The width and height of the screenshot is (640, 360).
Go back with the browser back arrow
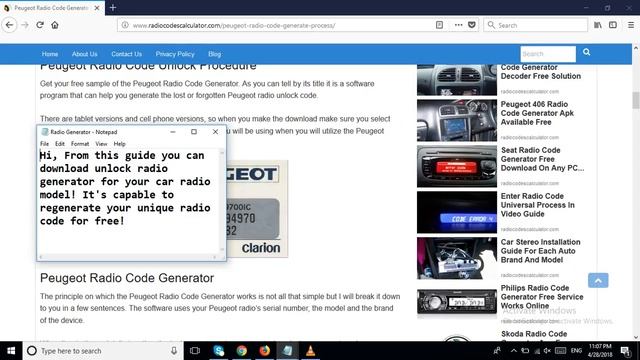[x=9, y=25]
